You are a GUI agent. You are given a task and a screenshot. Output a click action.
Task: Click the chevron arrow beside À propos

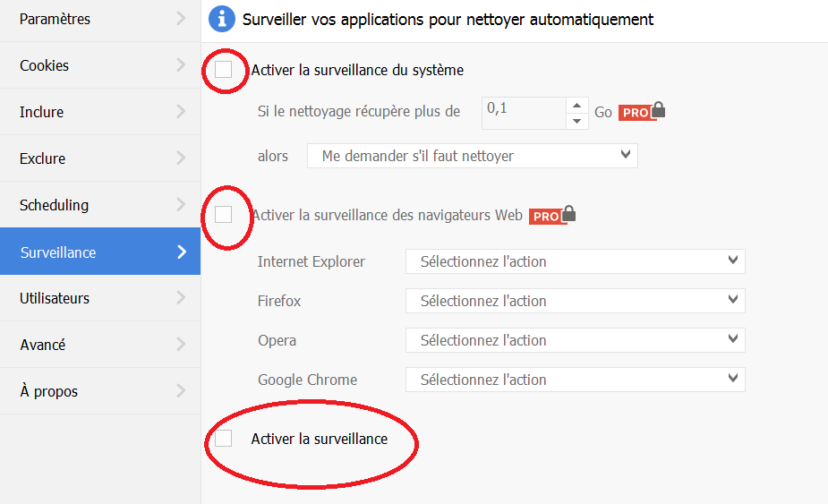(181, 390)
